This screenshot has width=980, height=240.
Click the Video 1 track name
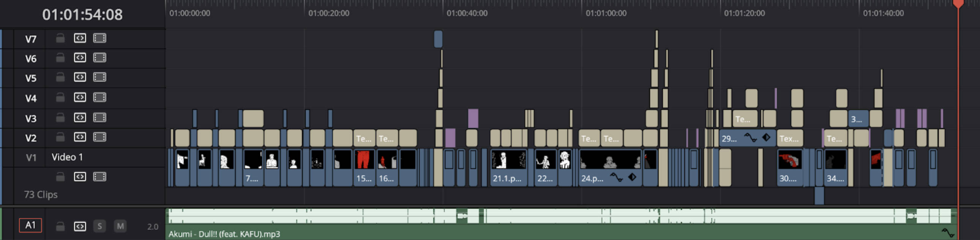tap(67, 157)
